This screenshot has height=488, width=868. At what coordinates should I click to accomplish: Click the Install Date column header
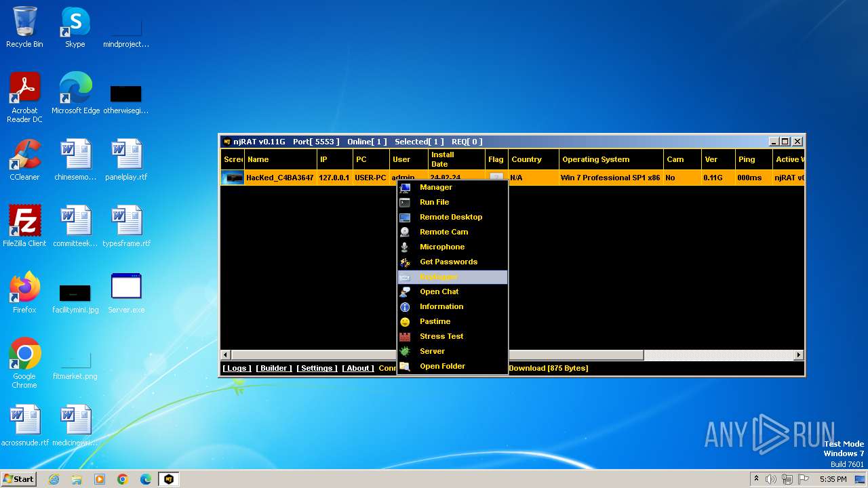(456, 159)
